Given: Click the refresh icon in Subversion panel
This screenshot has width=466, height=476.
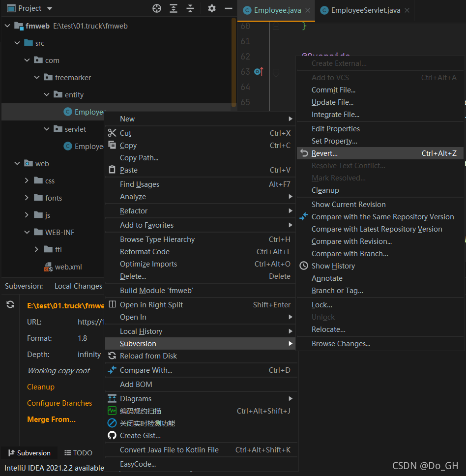Looking at the screenshot, I should [x=10, y=304].
